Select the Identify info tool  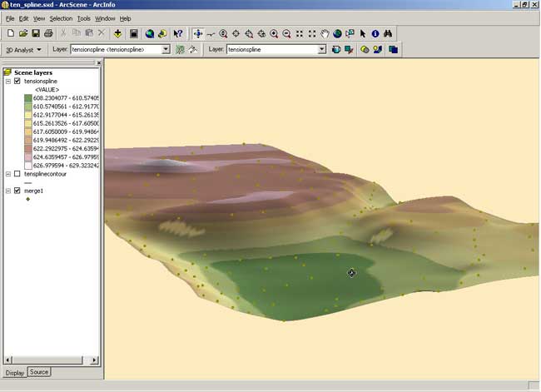coord(375,33)
